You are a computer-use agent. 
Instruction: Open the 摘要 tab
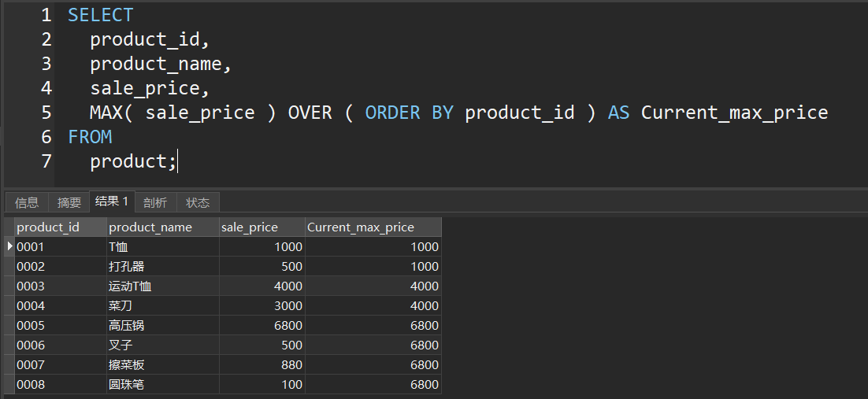[x=69, y=202]
